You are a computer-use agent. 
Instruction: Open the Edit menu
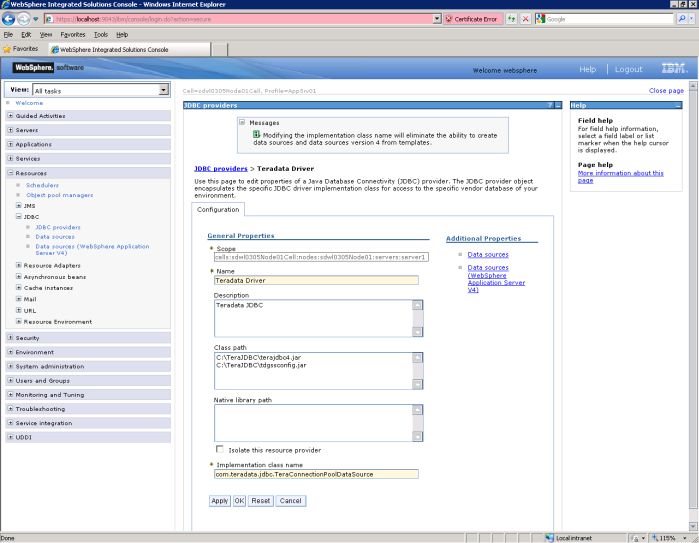pos(26,34)
